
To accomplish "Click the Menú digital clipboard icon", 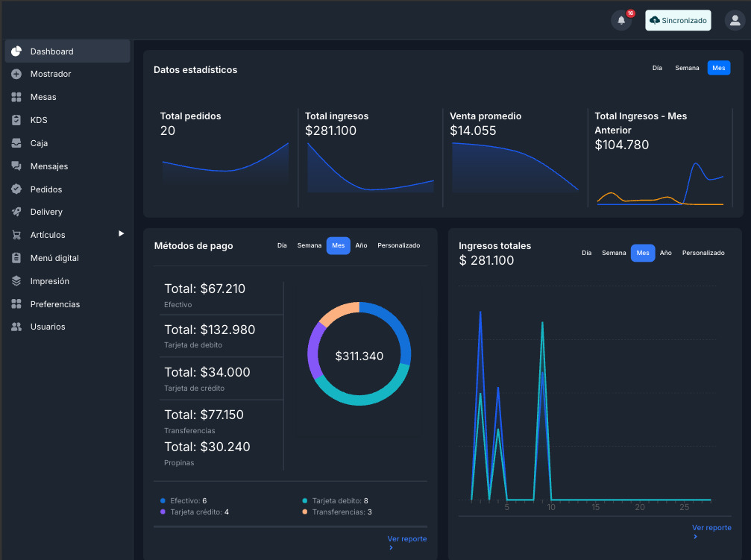I will pyautogui.click(x=16, y=258).
